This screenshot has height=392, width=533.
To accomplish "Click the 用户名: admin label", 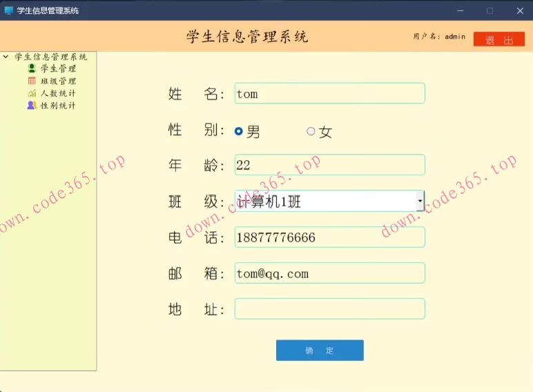I will click(x=439, y=37).
